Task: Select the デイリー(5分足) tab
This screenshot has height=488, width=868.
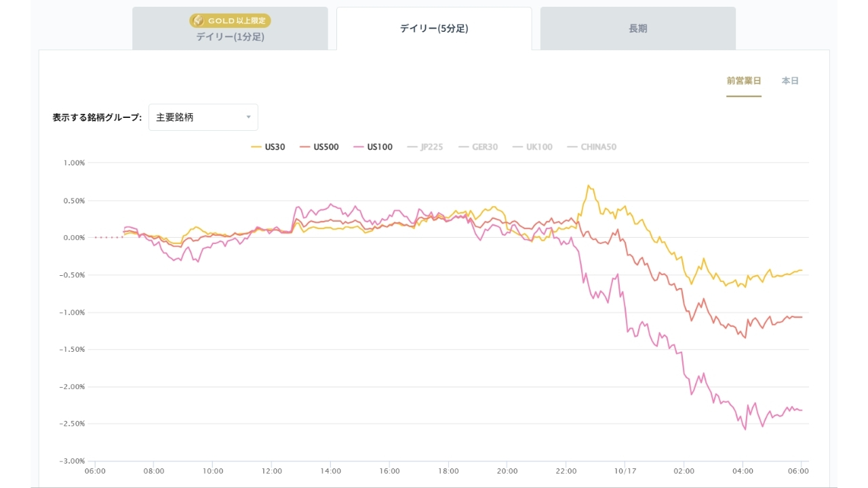Action: pyautogui.click(x=434, y=28)
